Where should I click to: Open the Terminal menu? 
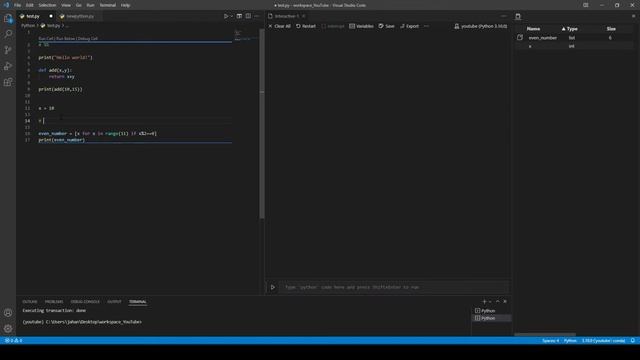point(108,5)
